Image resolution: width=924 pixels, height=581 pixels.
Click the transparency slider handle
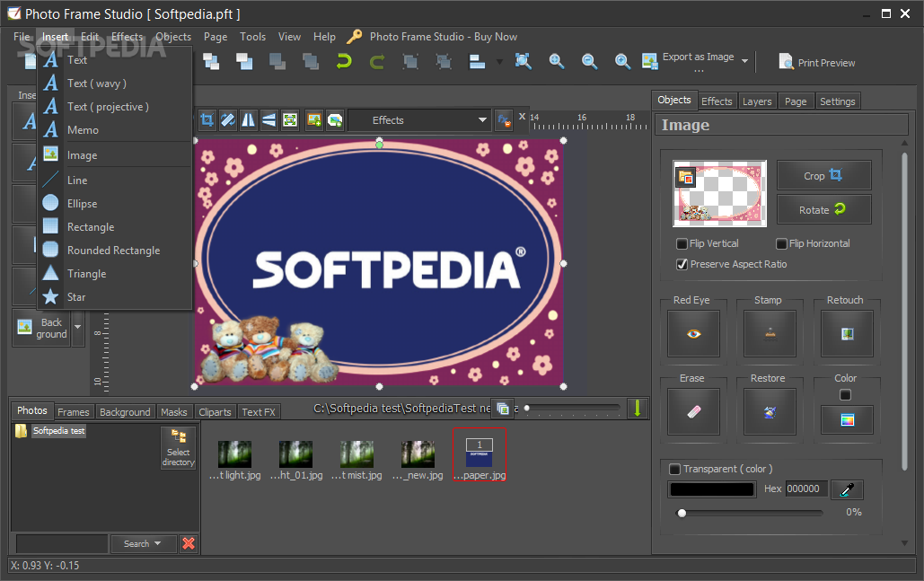tap(682, 513)
